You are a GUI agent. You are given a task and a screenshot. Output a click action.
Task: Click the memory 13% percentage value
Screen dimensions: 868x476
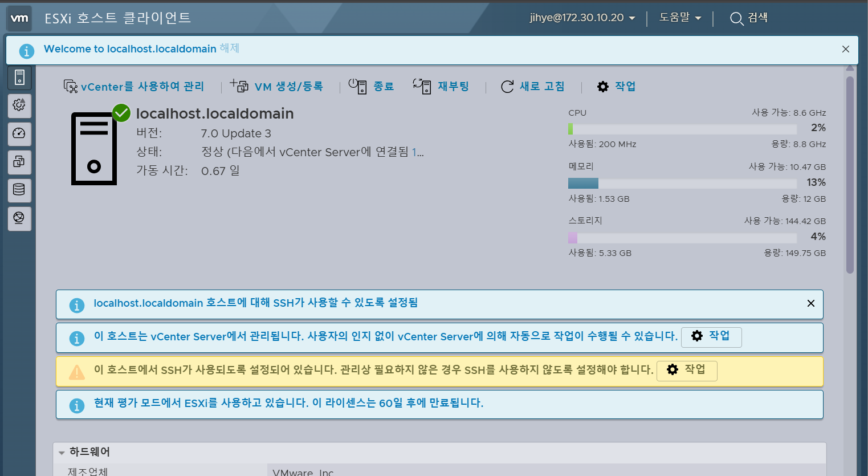coord(816,182)
